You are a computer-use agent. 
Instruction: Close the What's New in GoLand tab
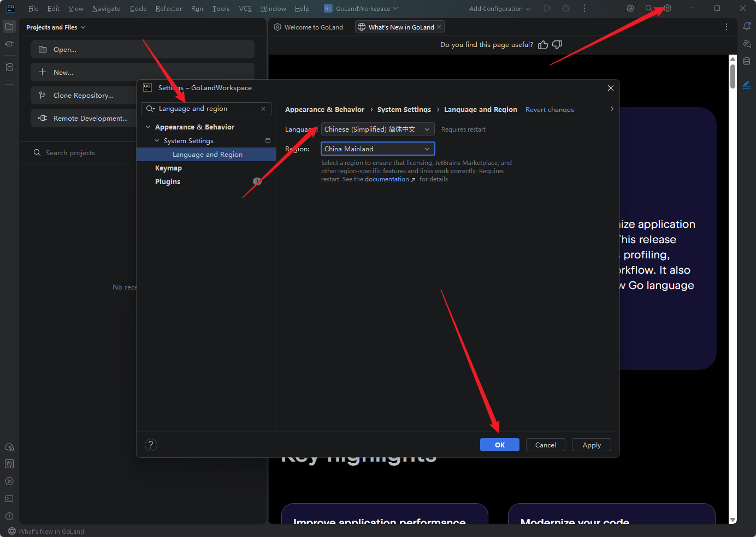pyautogui.click(x=439, y=27)
